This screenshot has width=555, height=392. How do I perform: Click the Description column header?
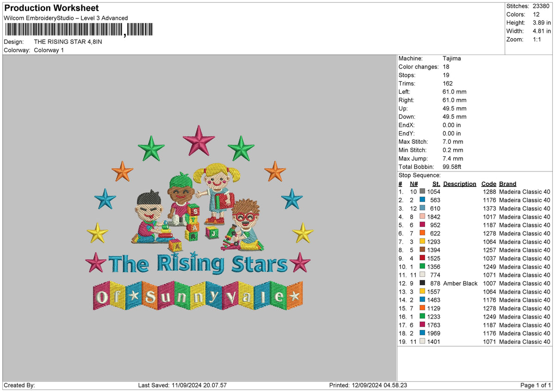click(x=459, y=184)
